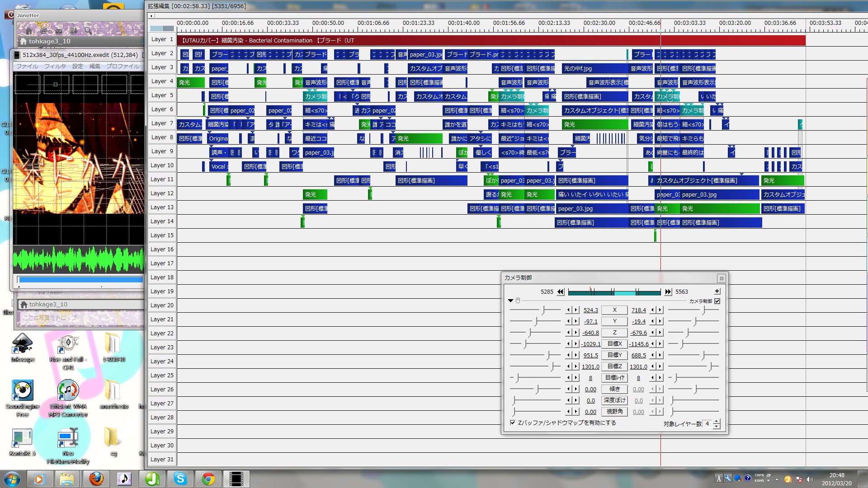868x488 pixels.
Task: Open Janetter direct messages envelope icon
Action: pos(59,31)
